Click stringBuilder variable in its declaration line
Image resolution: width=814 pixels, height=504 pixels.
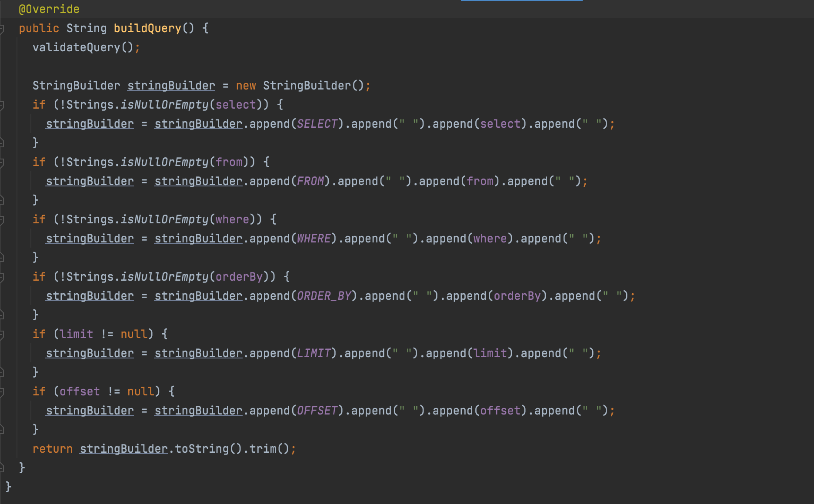[x=171, y=86]
